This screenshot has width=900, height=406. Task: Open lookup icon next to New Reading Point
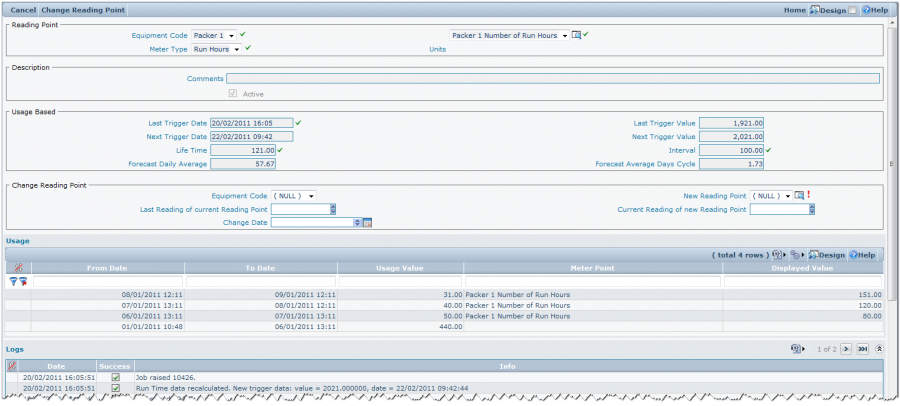tap(800, 196)
